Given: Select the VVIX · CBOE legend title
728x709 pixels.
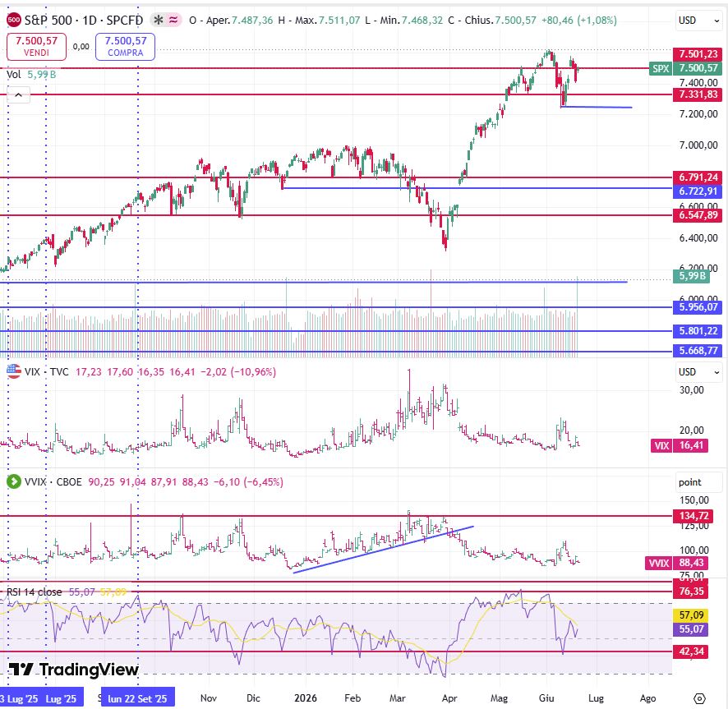Looking at the screenshot, I should (x=53, y=482).
